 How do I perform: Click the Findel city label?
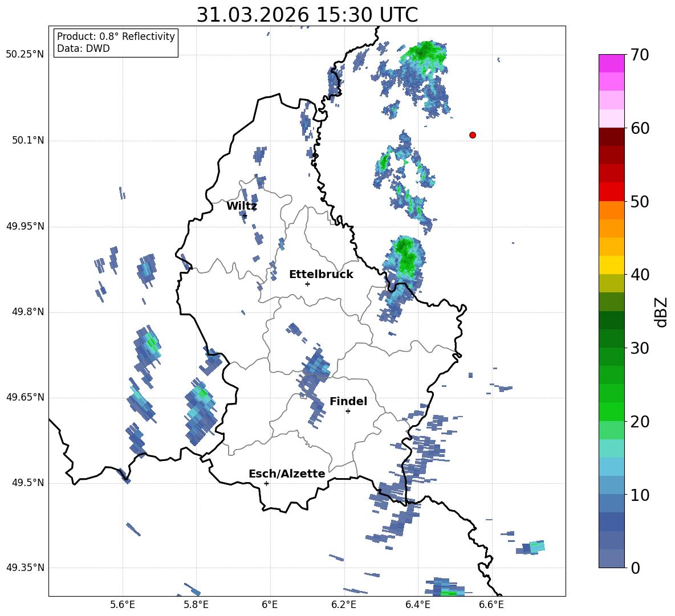[x=348, y=401]
